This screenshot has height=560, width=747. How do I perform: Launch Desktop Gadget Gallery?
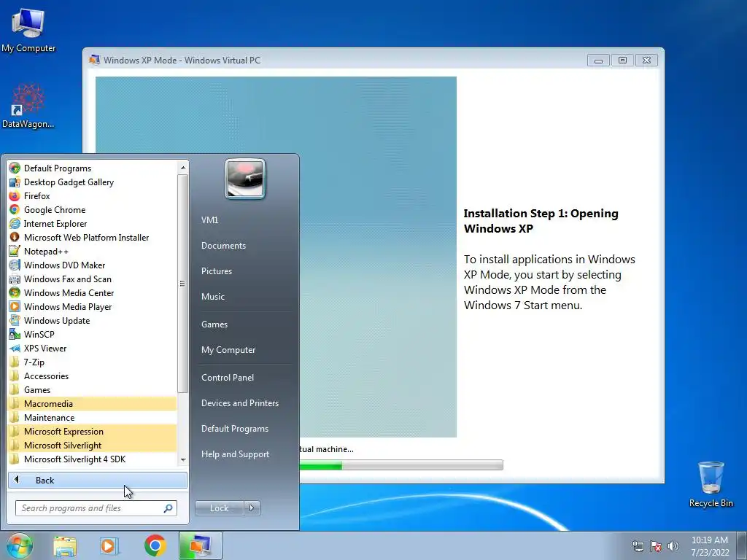pos(93,182)
